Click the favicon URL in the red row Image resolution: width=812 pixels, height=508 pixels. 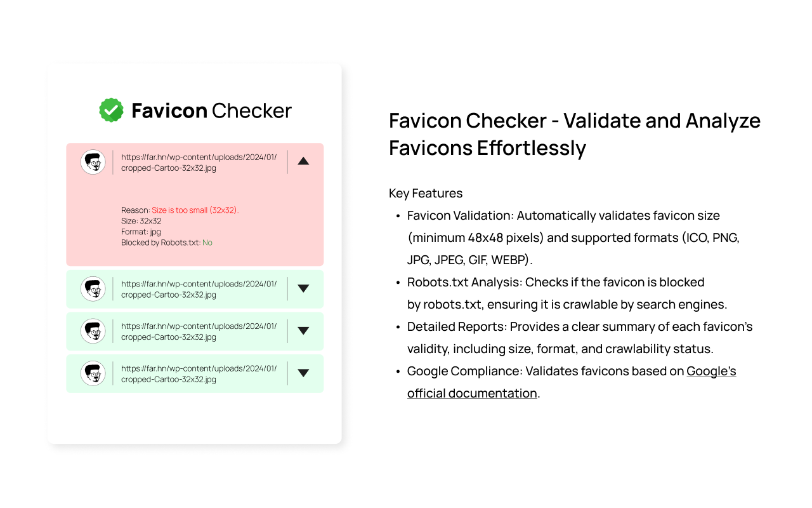click(x=199, y=163)
